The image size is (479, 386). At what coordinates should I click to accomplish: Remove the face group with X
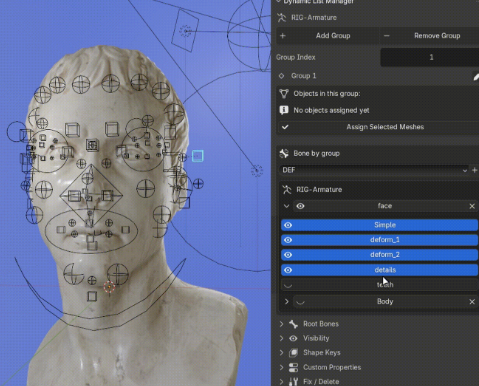tap(472, 206)
